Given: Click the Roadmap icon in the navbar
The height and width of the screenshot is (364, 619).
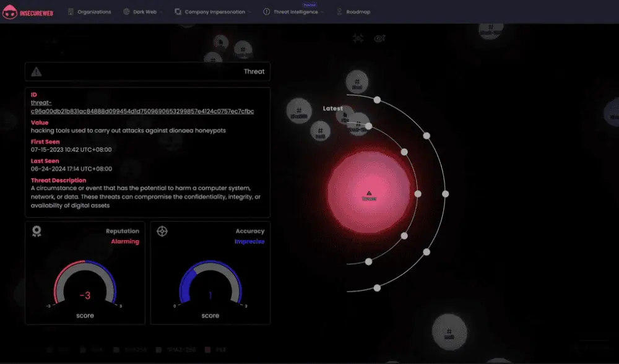Looking at the screenshot, I should click(x=339, y=12).
